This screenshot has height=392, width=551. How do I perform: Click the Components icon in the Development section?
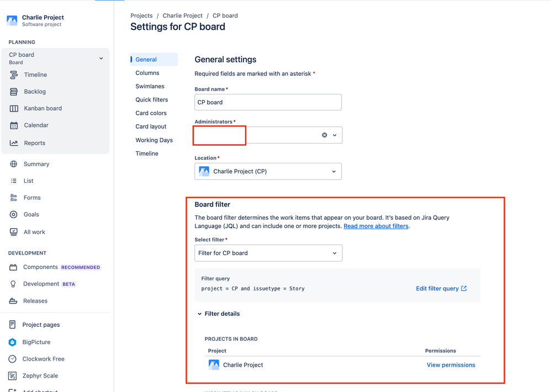[x=13, y=267]
